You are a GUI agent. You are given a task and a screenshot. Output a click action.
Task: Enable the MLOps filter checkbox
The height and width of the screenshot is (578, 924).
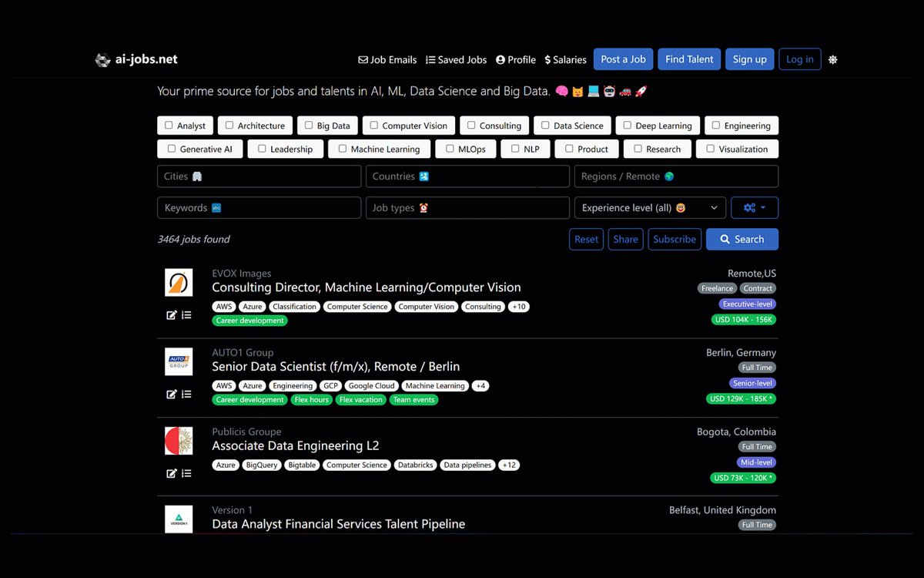pyautogui.click(x=450, y=149)
